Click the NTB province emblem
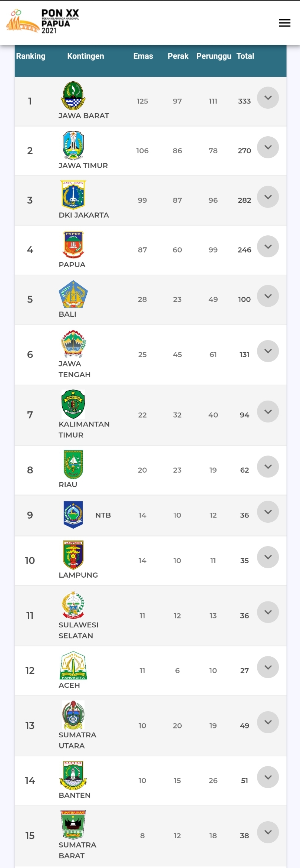Screen dimensions: 300x868 click(73, 515)
